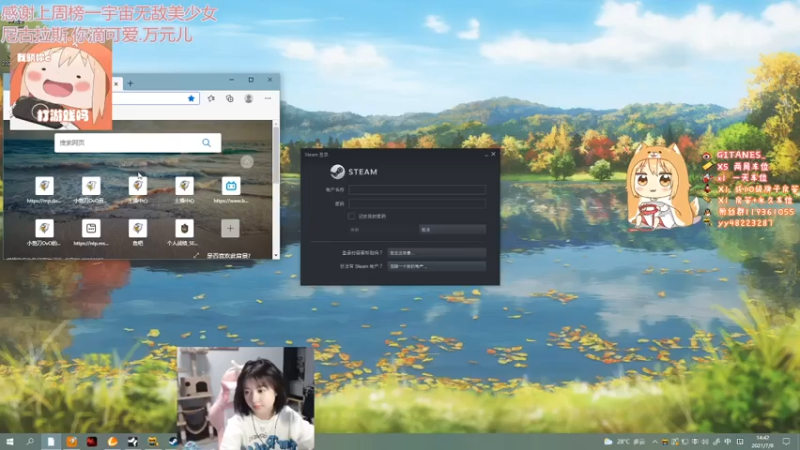Open the browser profile avatar
The width and height of the screenshot is (800, 450).
point(248,98)
